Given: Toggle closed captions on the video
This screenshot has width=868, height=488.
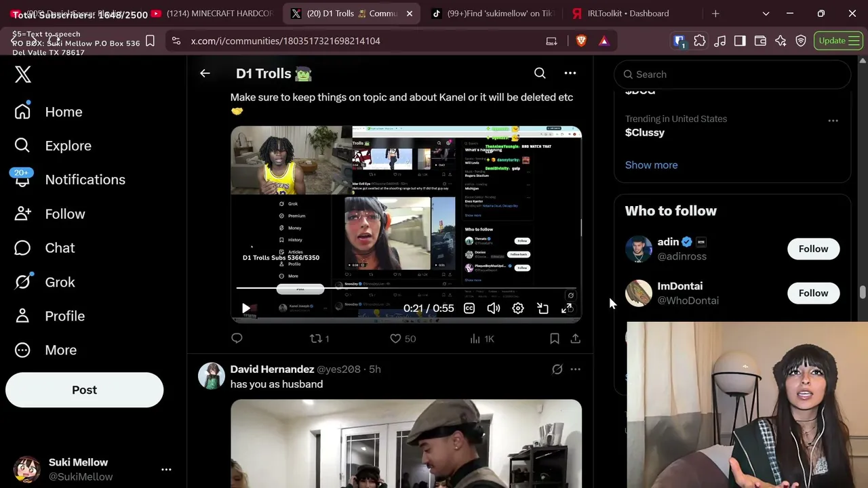Looking at the screenshot, I should pos(469,308).
